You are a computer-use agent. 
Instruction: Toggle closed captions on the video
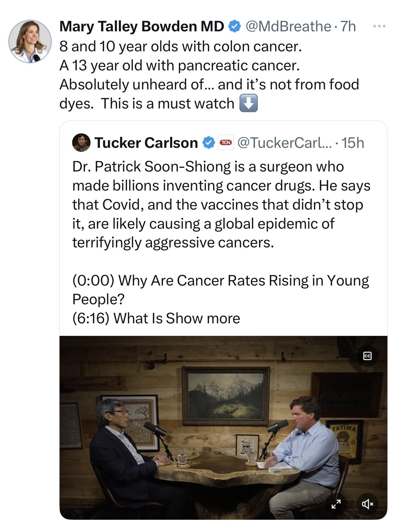[367, 356]
